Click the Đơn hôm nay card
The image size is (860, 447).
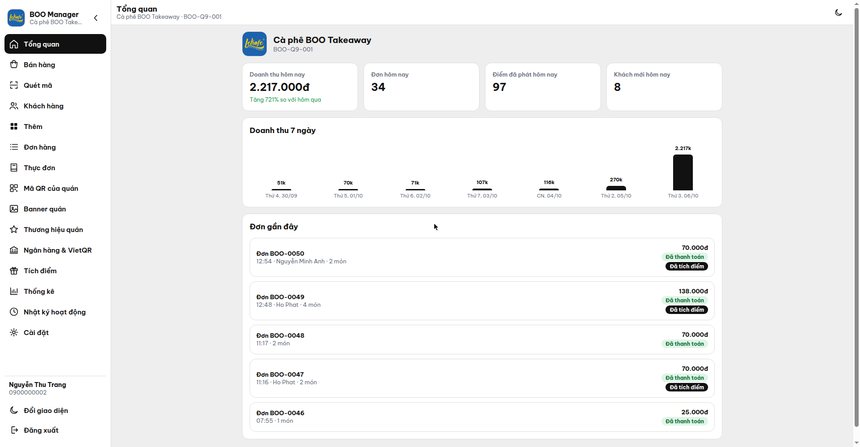(421, 87)
